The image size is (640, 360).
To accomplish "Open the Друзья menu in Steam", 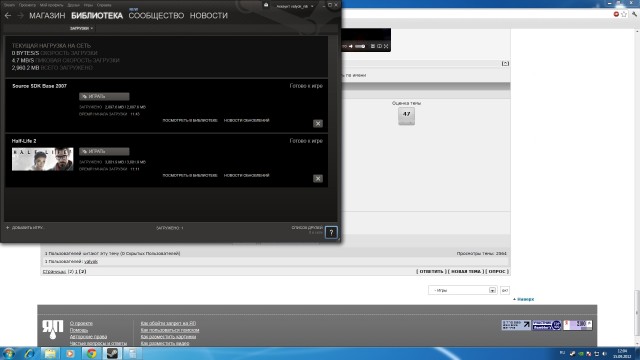I will (73, 5).
